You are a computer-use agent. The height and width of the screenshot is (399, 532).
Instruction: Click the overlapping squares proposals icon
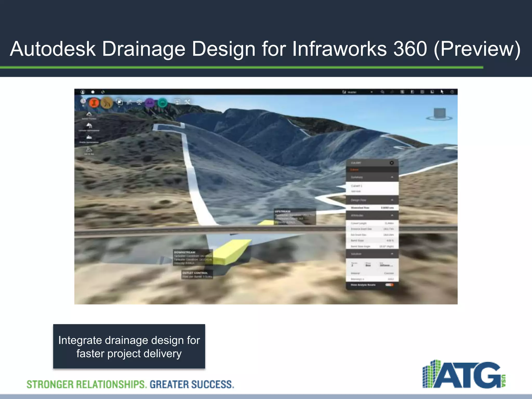(119, 102)
